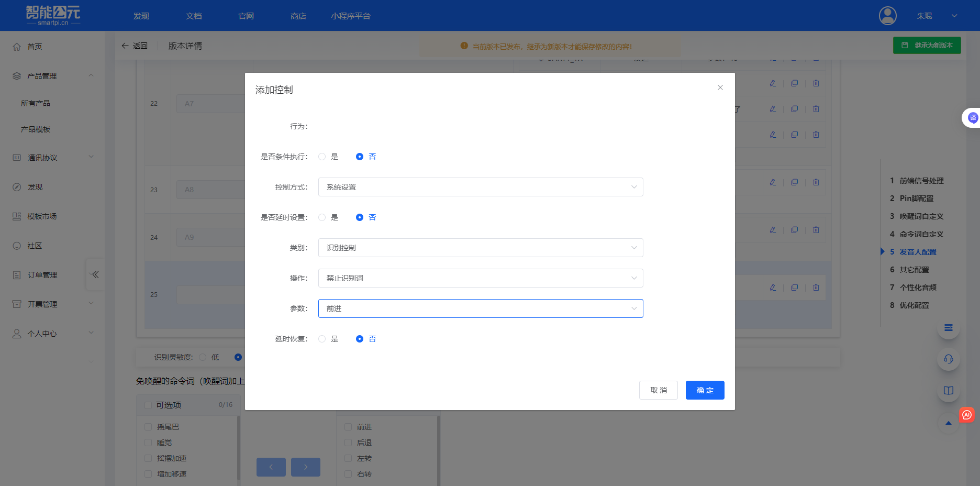
Task: Select 是 for 是否延时设置
Action: coord(322,217)
